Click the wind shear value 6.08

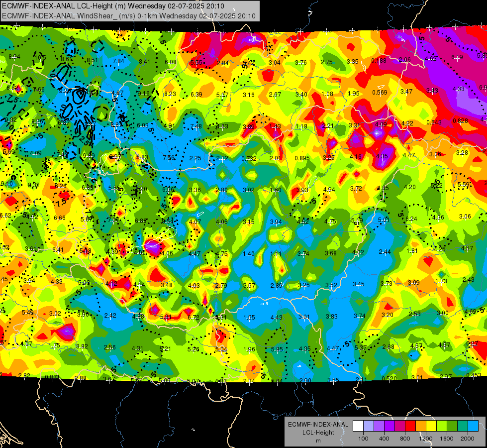(171, 62)
